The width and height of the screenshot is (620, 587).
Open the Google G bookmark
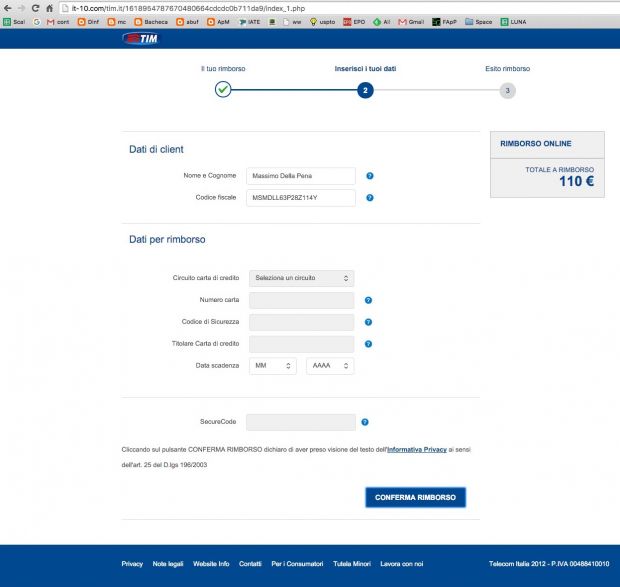coord(37,22)
